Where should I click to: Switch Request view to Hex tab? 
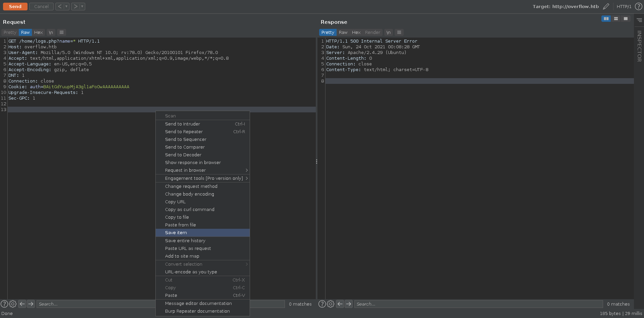[38, 33]
